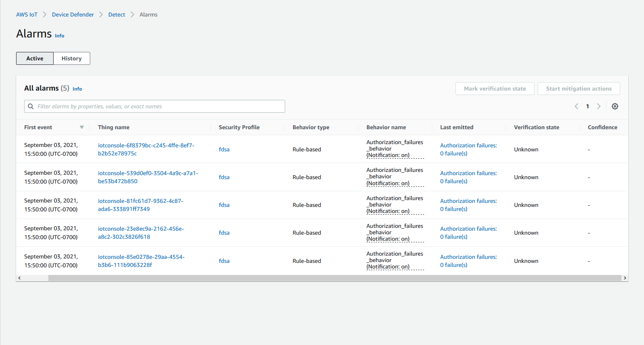This screenshot has height=345, width=644.
Task: Select the Active tab
Action: [x=35, y=58]
